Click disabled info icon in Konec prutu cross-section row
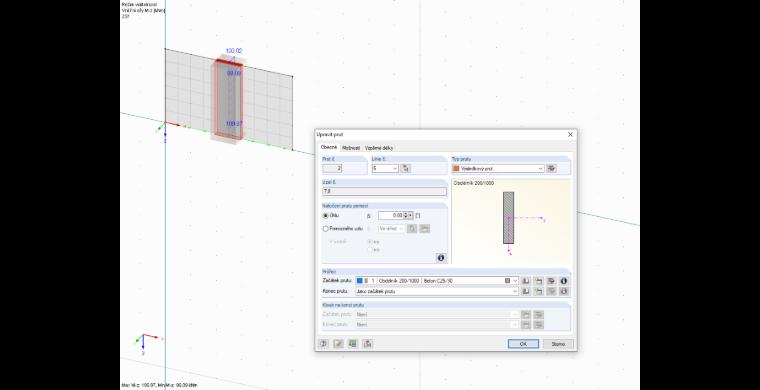Viewport: 760px width, 390px height. pyautogui.click(x=564, y=291)
